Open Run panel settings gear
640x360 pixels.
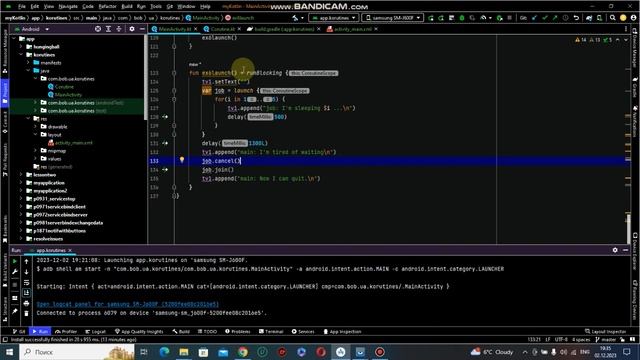click(x=615, y=250)
